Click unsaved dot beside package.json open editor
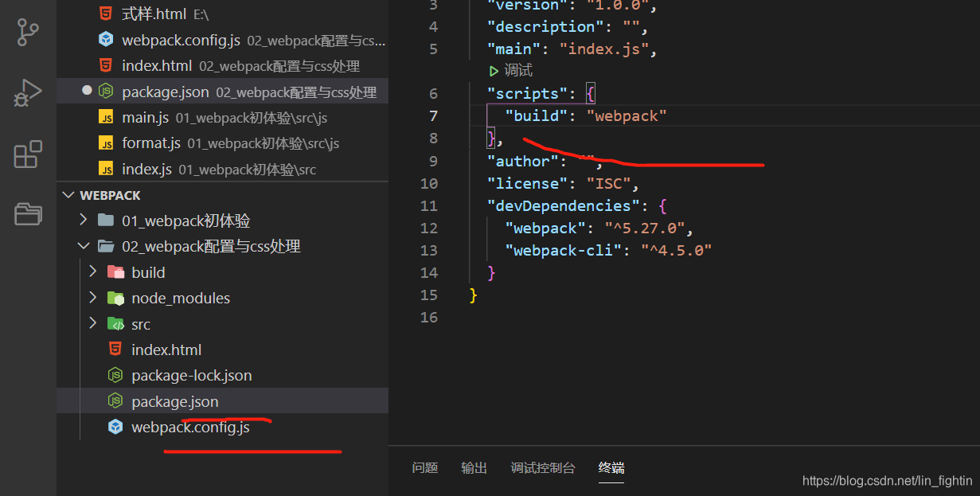This screenshot has width=980, height=496. coord(87,91)
